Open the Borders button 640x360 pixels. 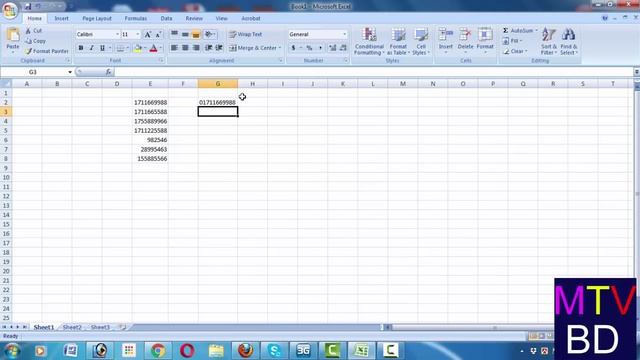120,48
